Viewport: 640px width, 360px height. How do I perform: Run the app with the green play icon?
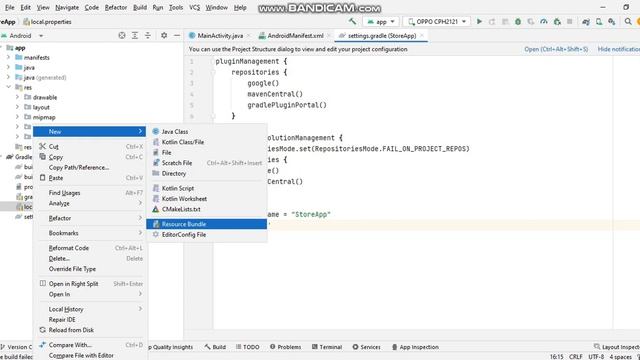pos(479,21)
